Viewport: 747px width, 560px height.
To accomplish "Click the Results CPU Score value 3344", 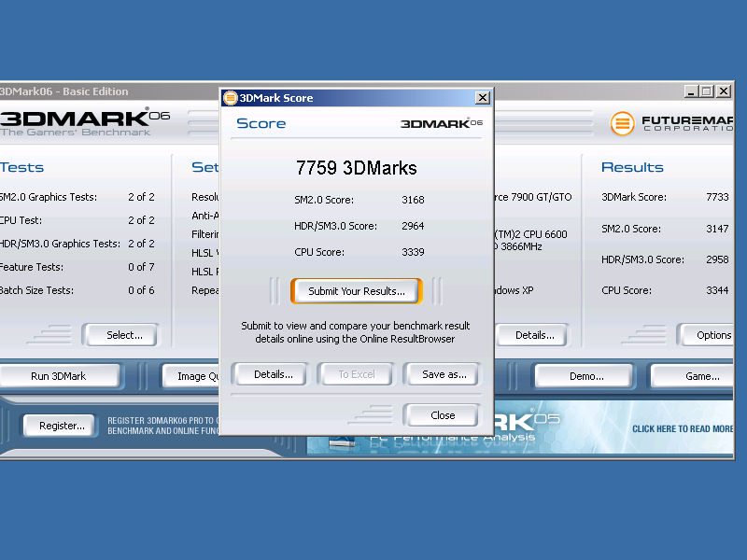I will coord(717,290).
